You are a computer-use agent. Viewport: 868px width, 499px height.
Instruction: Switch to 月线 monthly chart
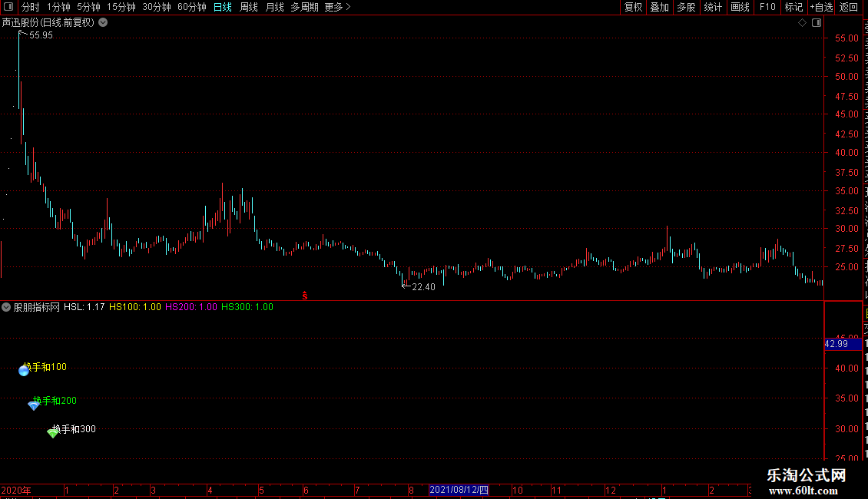(274, 7)
